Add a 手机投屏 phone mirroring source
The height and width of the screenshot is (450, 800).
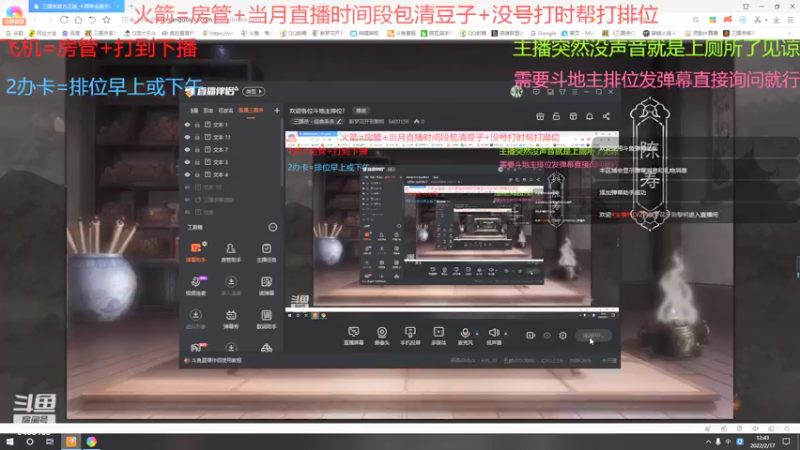410,336
